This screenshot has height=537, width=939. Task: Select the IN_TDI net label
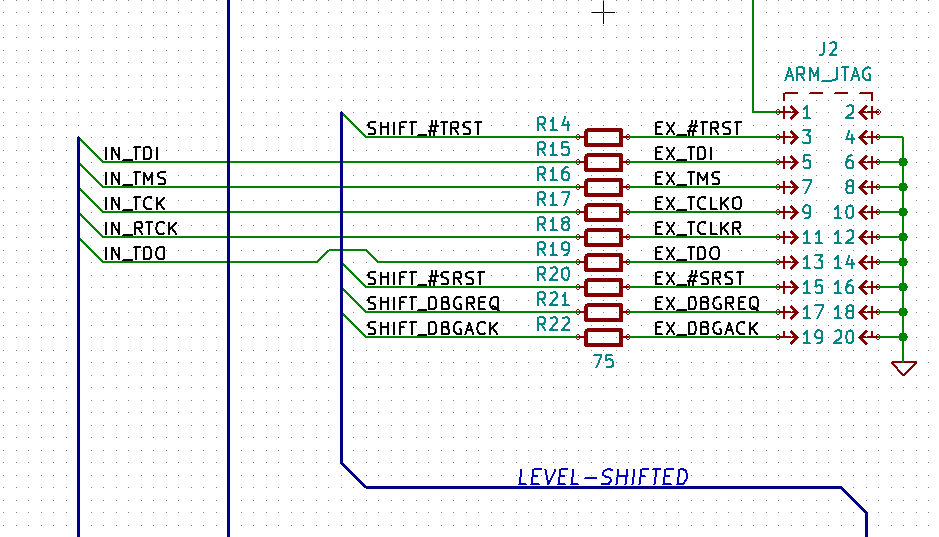pyautogui.click(x=131, y=154)
